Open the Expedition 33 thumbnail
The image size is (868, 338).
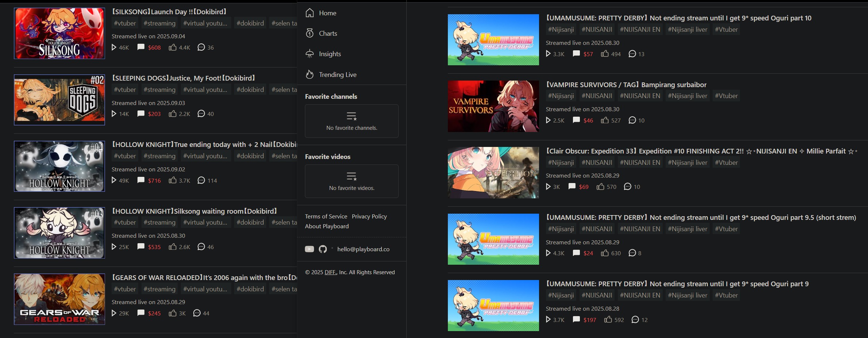pos(493,173)
